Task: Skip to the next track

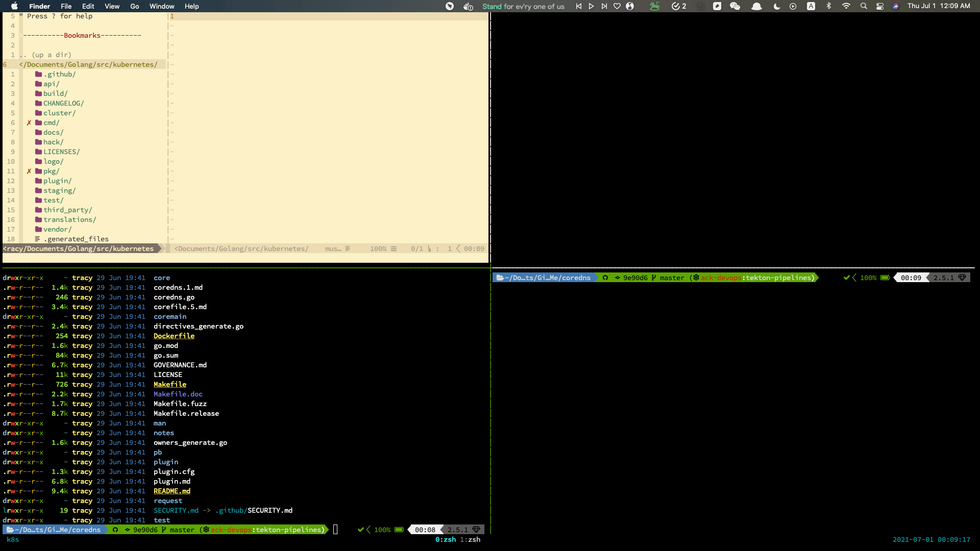Action: (x=604, y=6)
